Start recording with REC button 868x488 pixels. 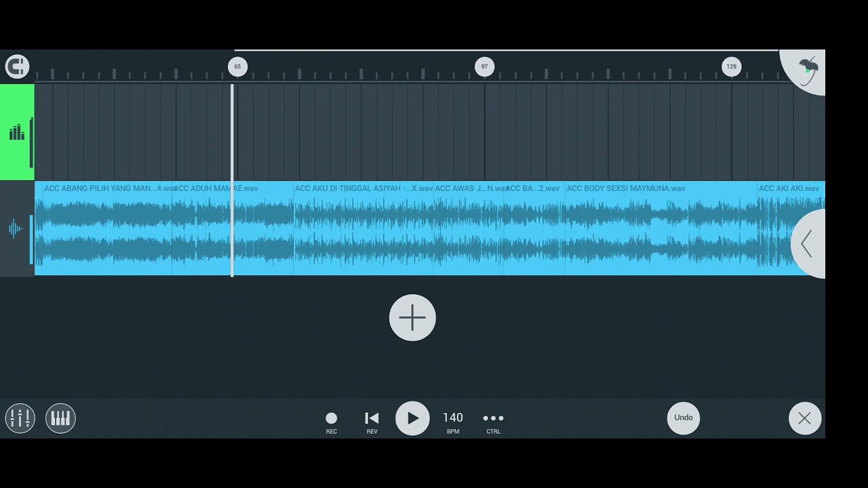tap(331, 422)
